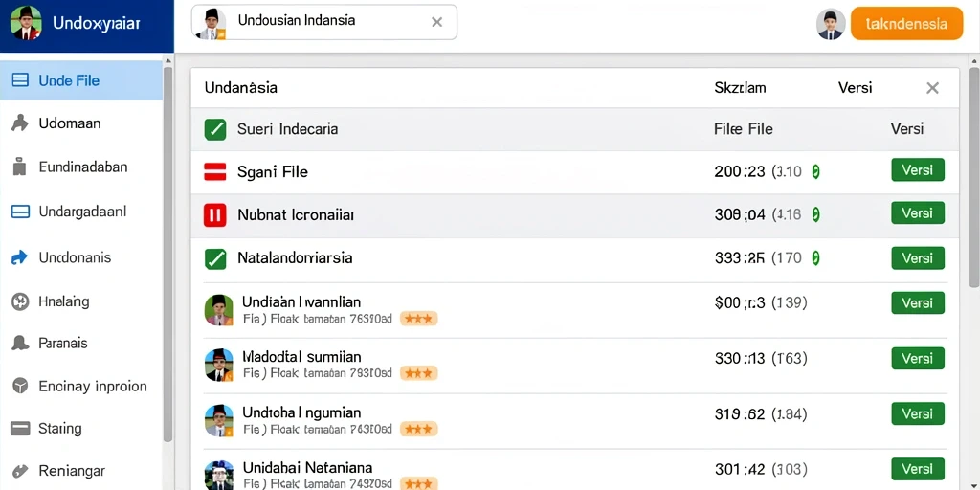This screenshot has height=490, width=980.
Task: Toggle the Natalandorriarsia checkbox
Action: tap(215, 258)
